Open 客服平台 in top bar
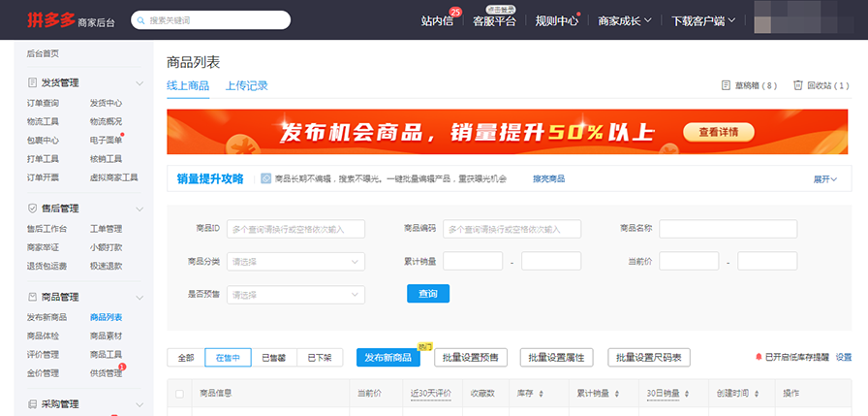The height and width of the screenshot is (416, 868). pyautogui.click(x=494, y=21)
